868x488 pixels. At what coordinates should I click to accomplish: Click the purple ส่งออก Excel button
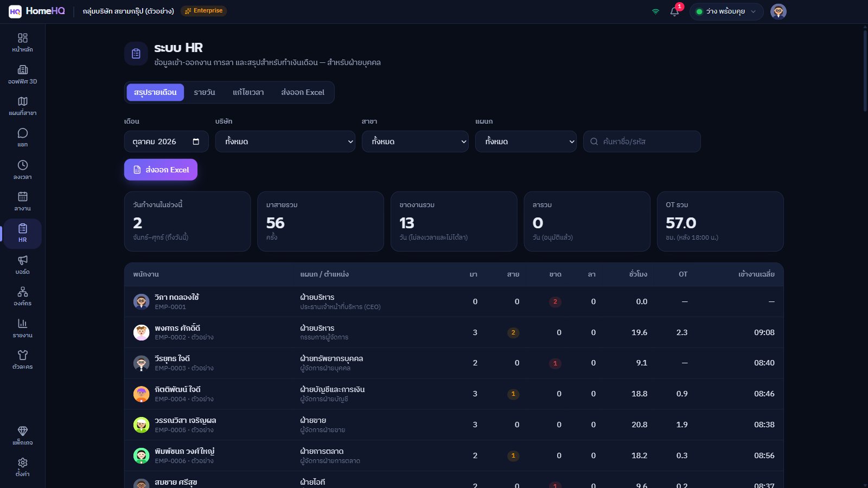click(x=161, y=170)
